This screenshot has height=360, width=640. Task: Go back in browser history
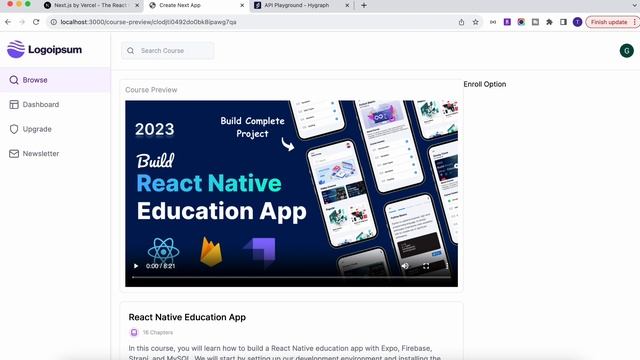tap(8, 22)
